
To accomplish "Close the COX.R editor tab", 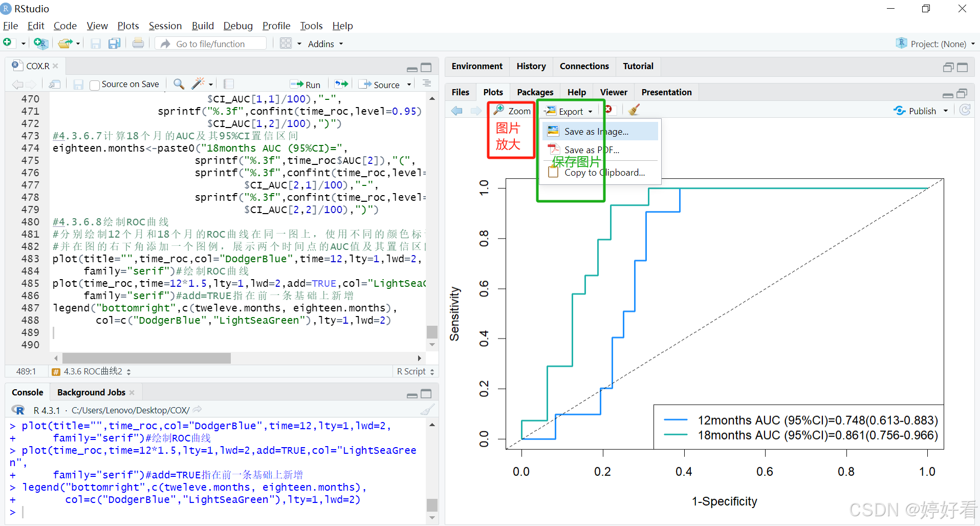I will [x=55, y=66].
